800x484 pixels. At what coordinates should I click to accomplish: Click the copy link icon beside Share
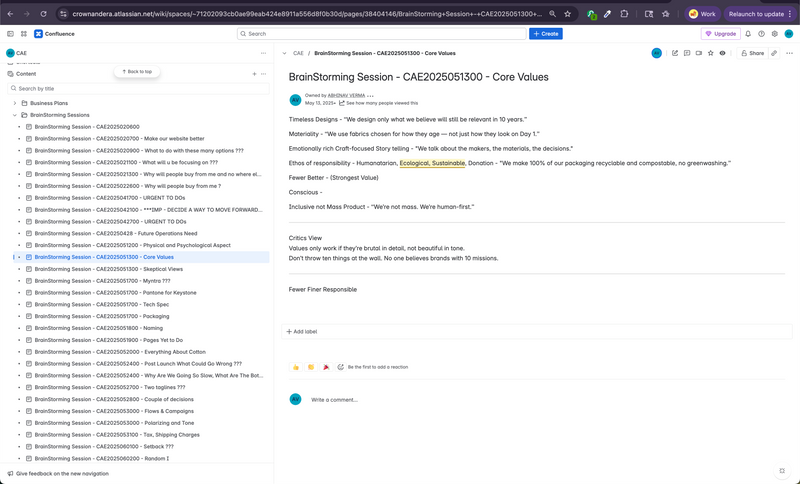tap(774, 53)
